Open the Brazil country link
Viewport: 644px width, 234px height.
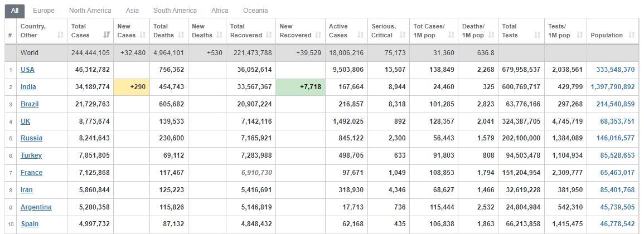[x=30, y=104]
